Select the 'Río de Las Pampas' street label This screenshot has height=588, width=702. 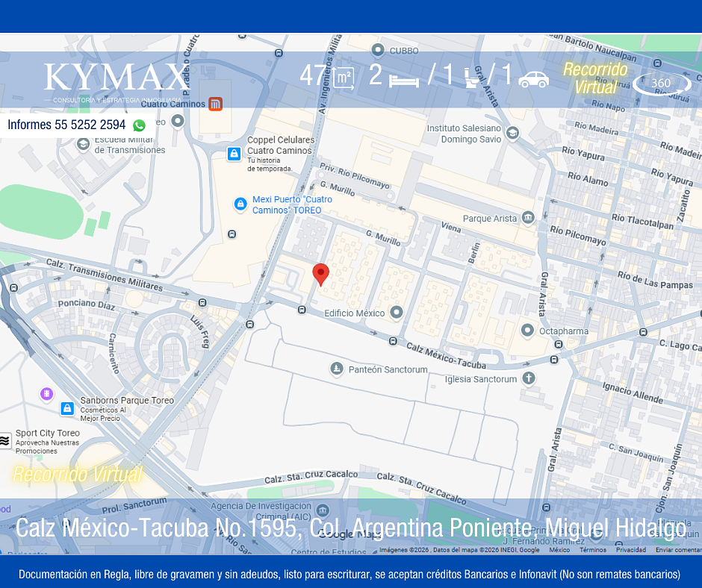click(655, 280)
